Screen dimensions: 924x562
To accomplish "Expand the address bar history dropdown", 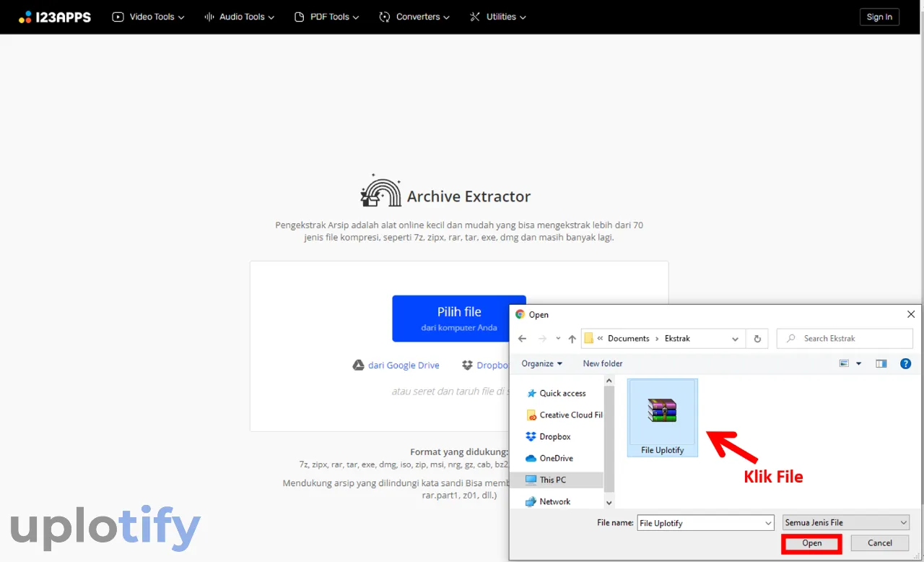I will coord(735,339).
